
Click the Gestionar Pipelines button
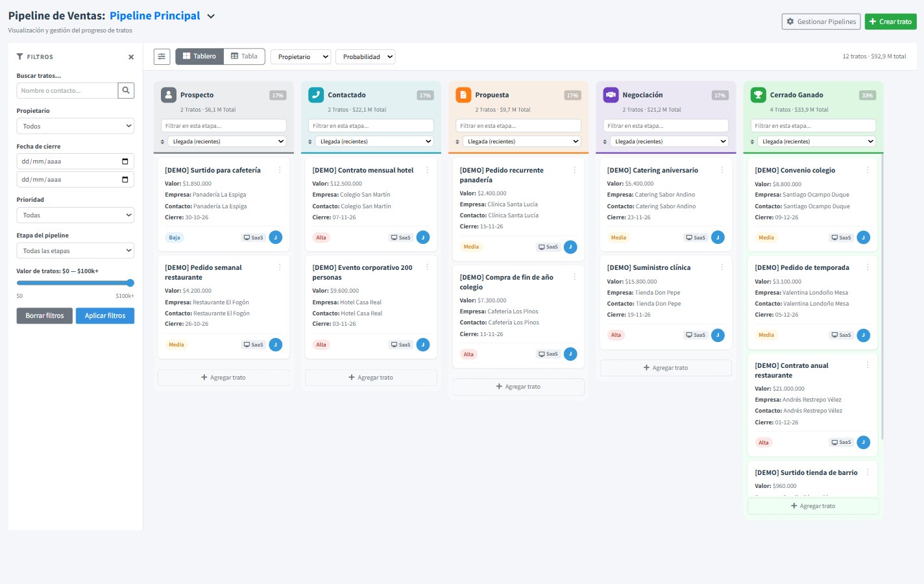pyautogui.click(x=821, y=21)
